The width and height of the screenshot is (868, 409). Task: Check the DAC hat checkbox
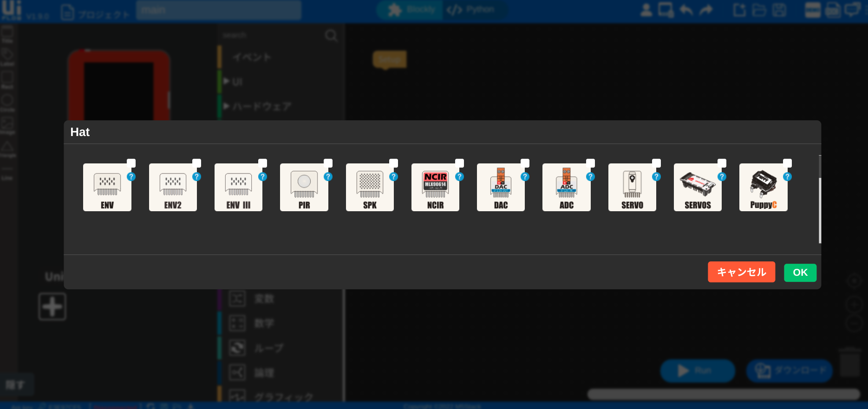pos(525,163)
